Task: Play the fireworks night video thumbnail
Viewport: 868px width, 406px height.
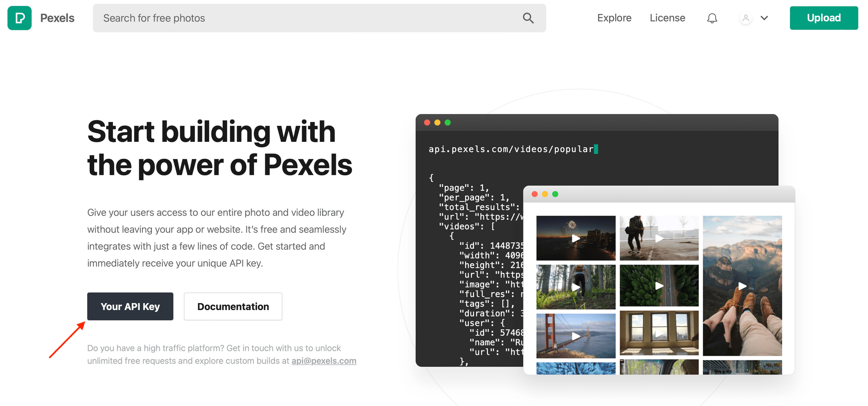Action: [576, 238]
